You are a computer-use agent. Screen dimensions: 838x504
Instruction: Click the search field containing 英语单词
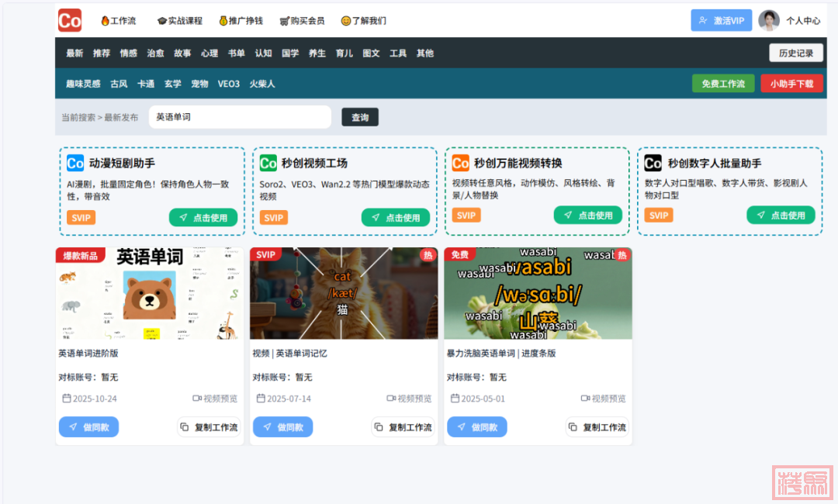pos(239,117)
